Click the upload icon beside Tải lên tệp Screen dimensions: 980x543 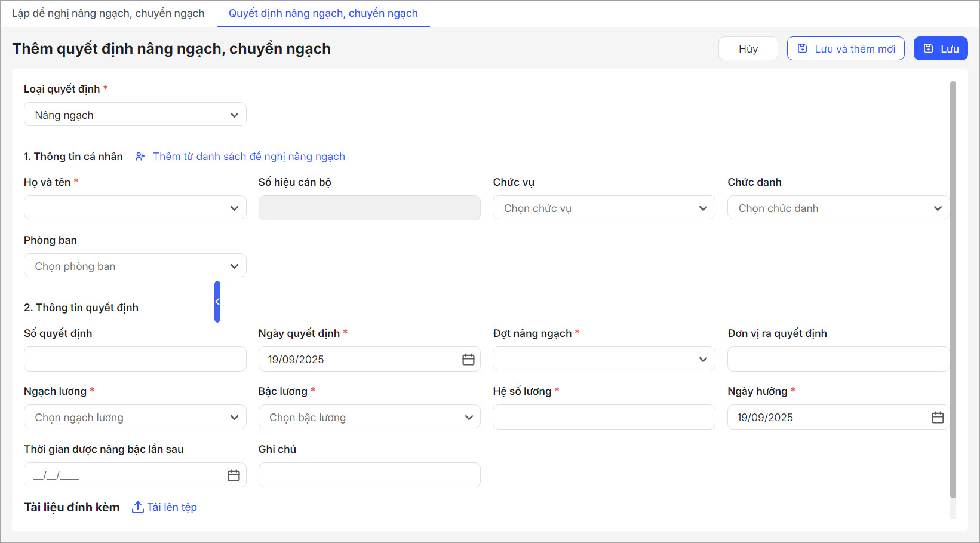click(x=138, y=507)
